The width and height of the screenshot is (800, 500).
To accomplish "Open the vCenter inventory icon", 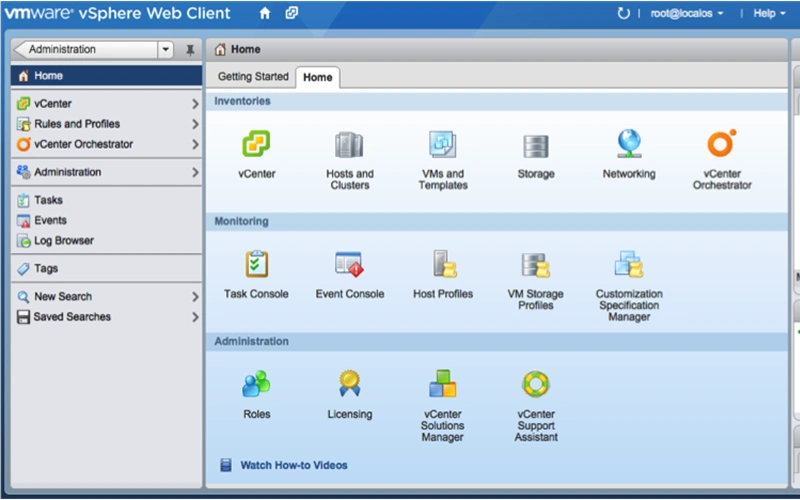I will [256, 144].
